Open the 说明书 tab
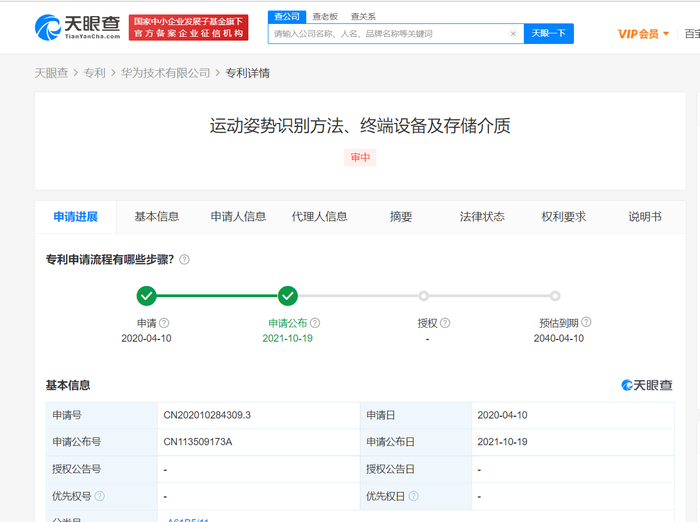 [x=645, y=217]
